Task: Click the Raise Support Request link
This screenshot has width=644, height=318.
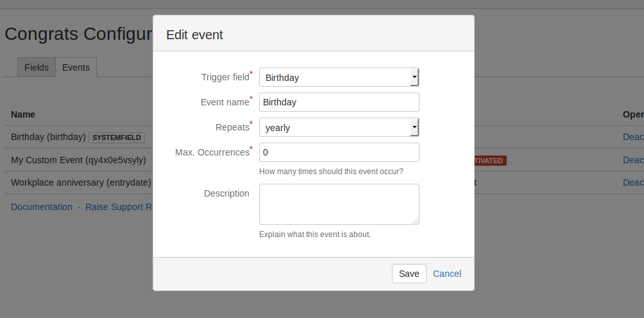Action: [x=119, y=207]
